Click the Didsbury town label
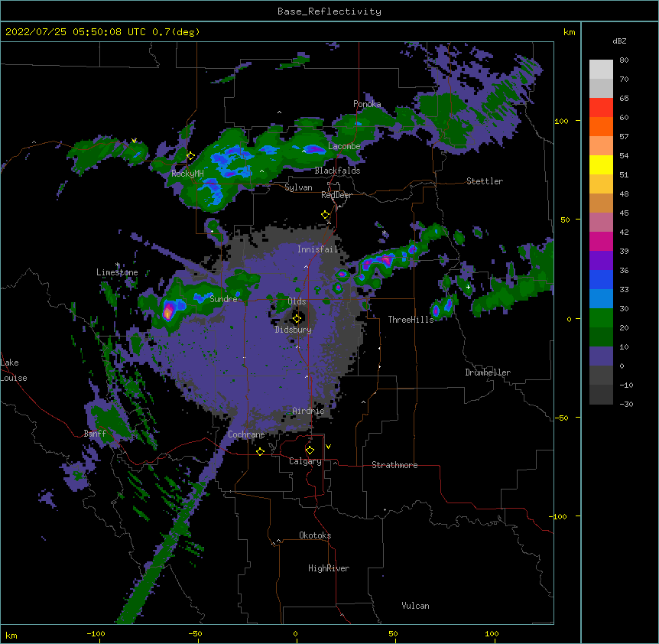The image size is (659, 644). pyautogui.click(x=294, y=330)
